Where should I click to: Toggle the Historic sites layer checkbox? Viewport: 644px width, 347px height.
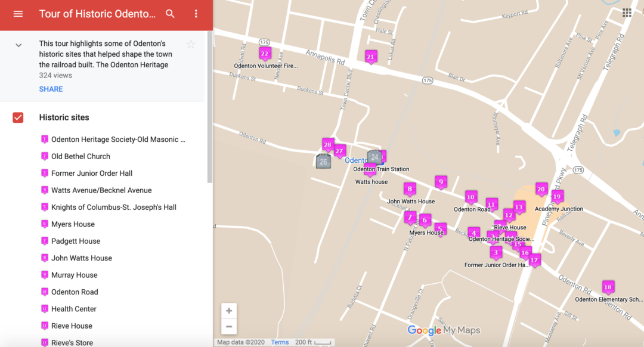click(x=17, y=117)
